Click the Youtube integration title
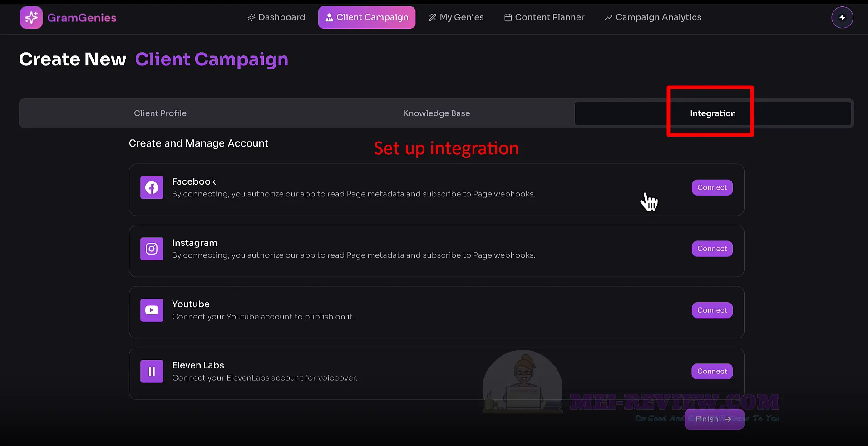 pyautogui.click(x=191, y=304)
